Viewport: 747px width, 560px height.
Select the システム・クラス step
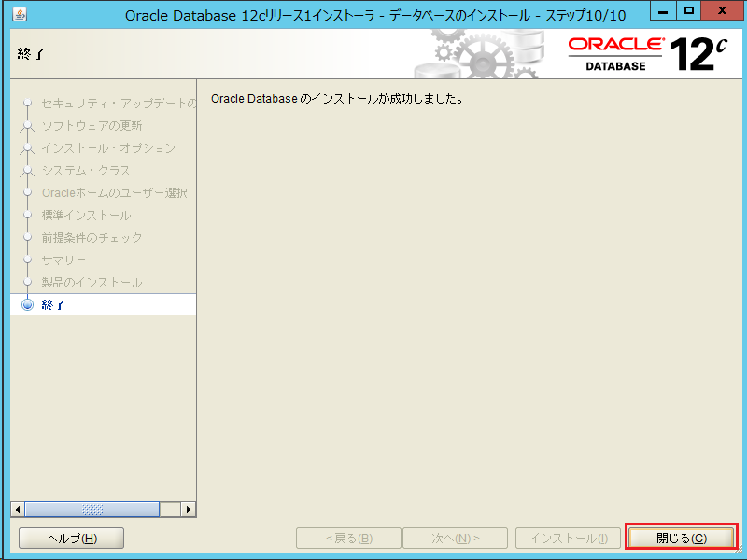click(86, 171)
